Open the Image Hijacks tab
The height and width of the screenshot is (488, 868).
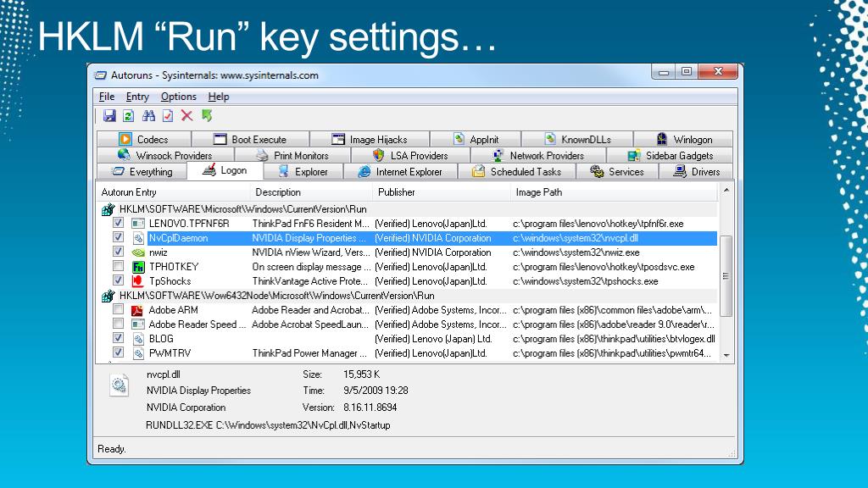(370, 140)
